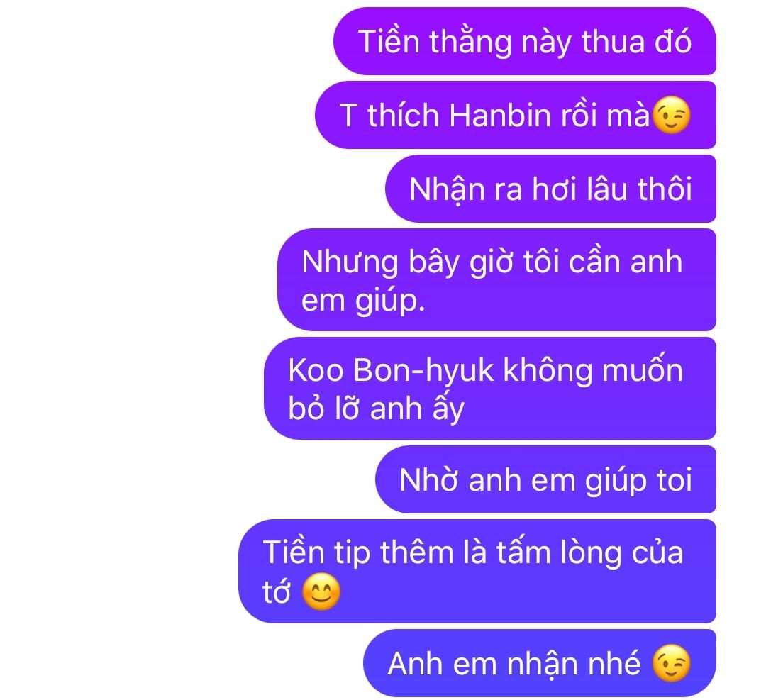Click the word "tip" in the tip message
Screen dimensions: 766x700
point(352,555)
